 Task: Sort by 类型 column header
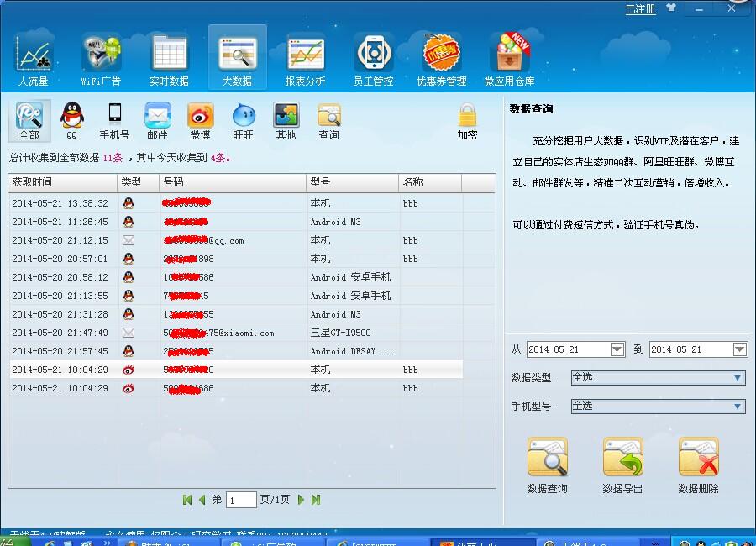[139, 182]
